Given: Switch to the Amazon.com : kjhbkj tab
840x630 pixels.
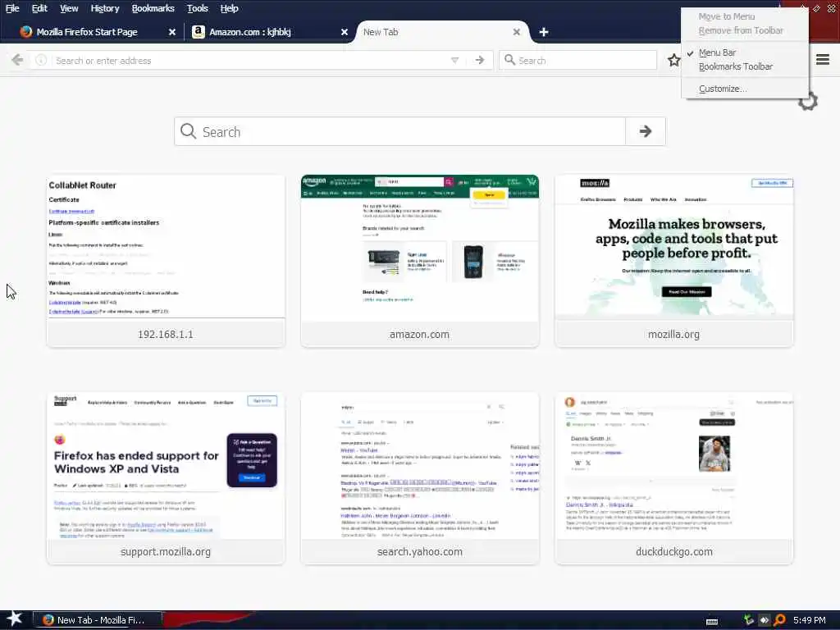Looking at the screenshot, I should click(x=271, y=32).
